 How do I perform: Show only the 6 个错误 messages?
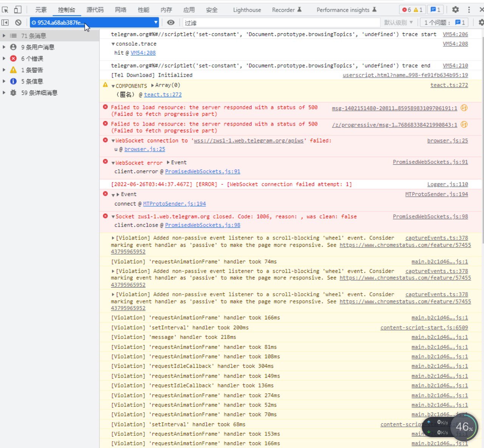33,58
